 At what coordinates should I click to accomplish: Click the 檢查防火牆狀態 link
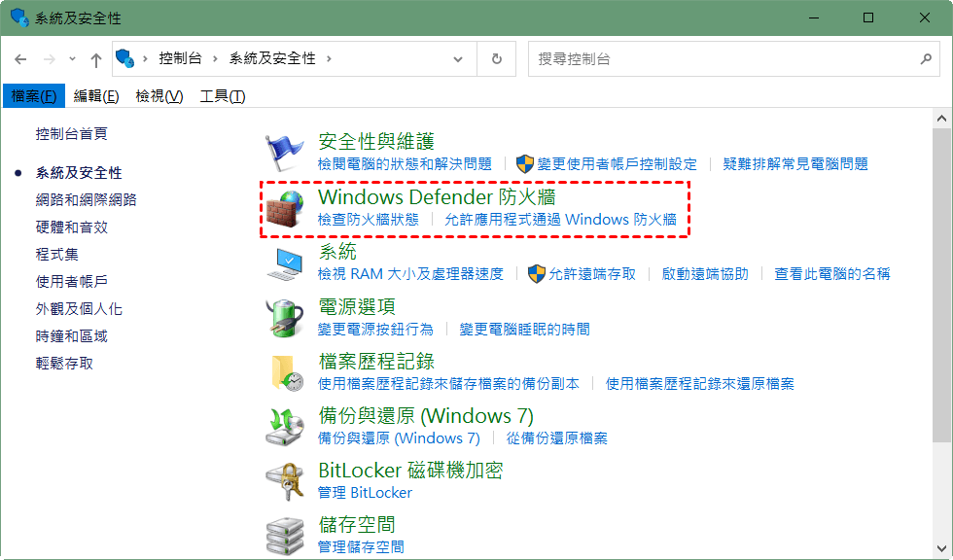pyautogui.click(x=369, y=220)
